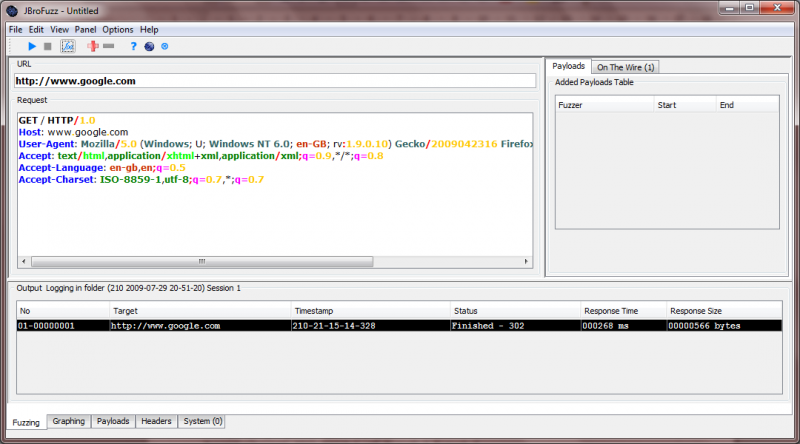Click the small blue circle about icon
This screenshot has width=800, height=444.
click(x=165, y=46)
